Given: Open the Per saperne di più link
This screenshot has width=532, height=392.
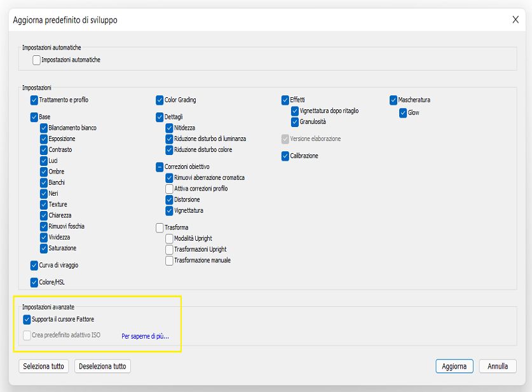Looking at the screenshot, I should coord(146,335).
